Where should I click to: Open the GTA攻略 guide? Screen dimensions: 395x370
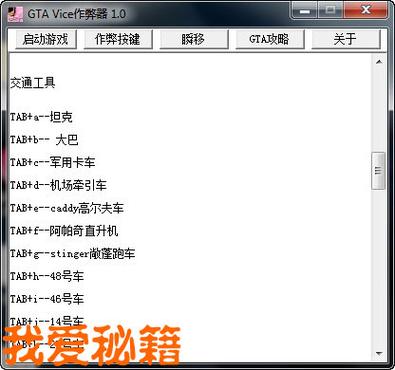(x=270, y=39)
